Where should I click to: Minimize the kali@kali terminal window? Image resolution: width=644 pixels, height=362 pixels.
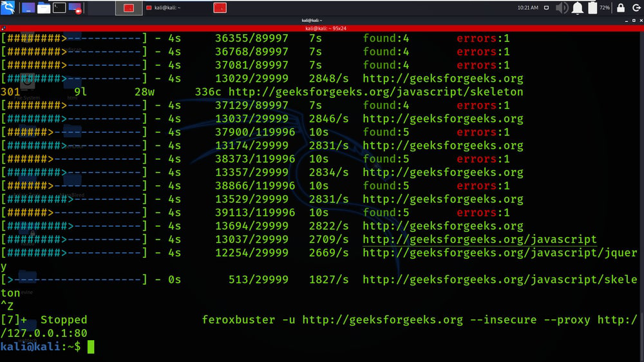[x=627, y=21]
